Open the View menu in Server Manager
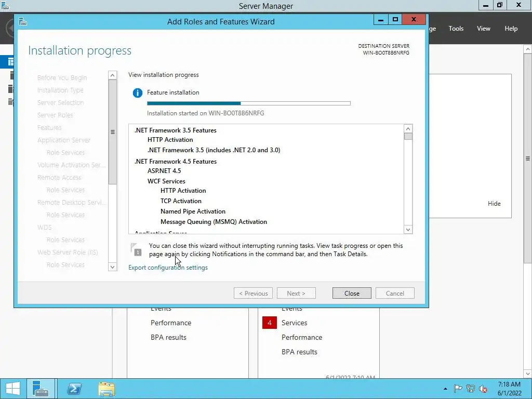 (x=484, y=29)
